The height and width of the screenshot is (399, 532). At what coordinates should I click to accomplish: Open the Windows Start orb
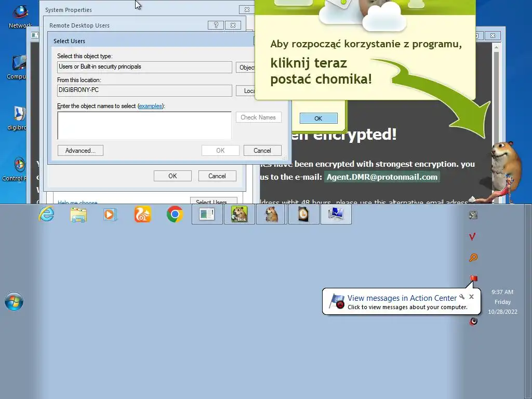tap(14, 301)
